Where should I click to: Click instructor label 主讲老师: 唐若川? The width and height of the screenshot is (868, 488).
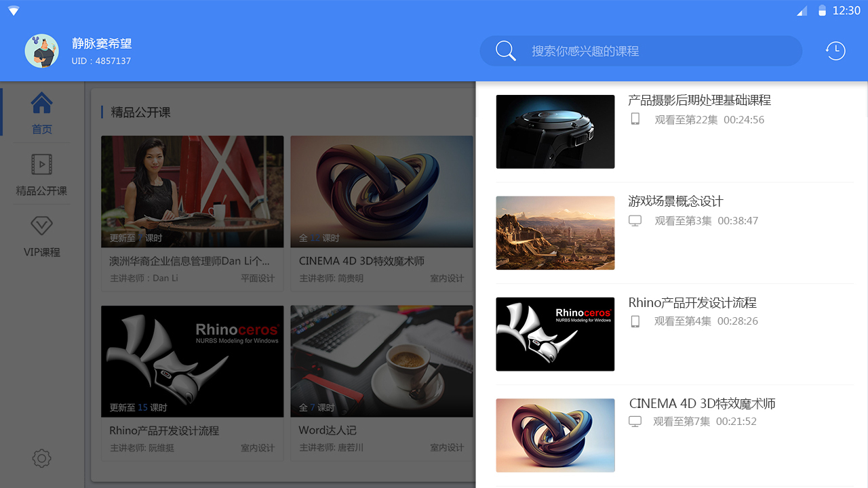click(x=332, y=448)
